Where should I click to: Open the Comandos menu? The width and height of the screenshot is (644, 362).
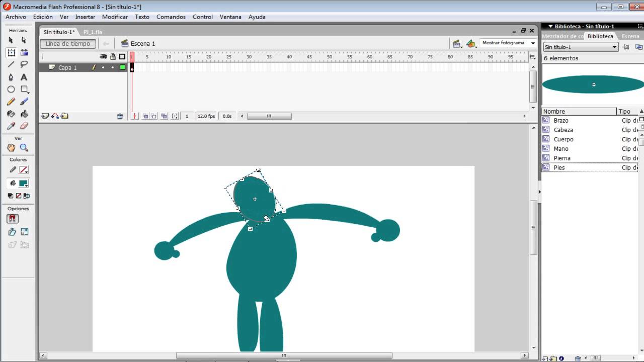[171, 17]
